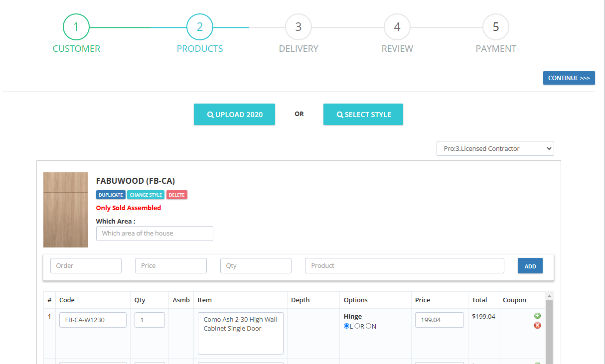
Task: Click the table scrollbar up arrow
Action: tap(550, 295)
